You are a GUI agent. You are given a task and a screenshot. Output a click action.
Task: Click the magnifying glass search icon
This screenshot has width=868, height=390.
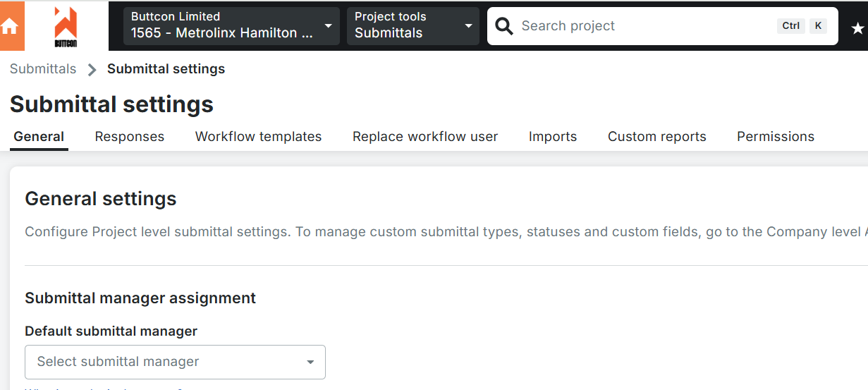point(504,26)
